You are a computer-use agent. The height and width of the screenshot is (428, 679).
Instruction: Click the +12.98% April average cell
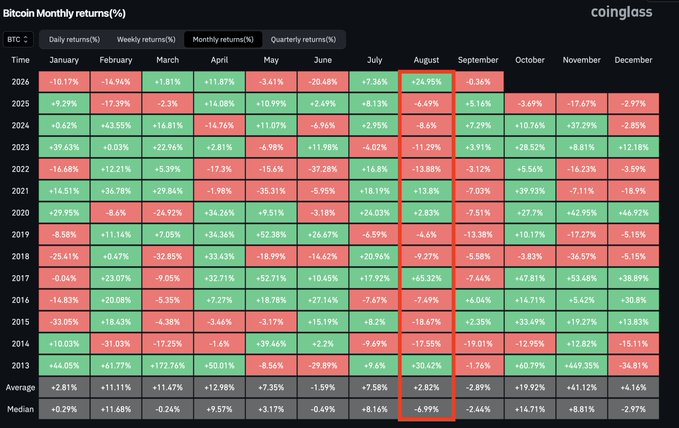(219, 387)
